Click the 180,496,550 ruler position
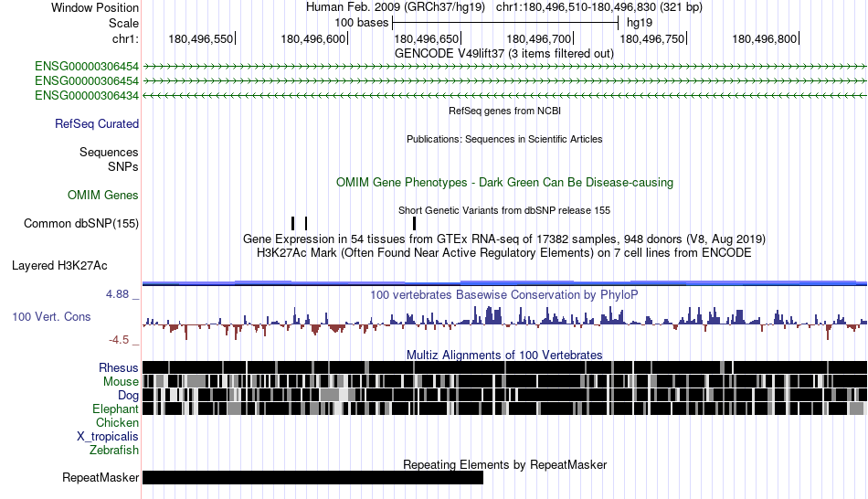The height and width of the screenshot is (499, 868). (x=201, y=38)
